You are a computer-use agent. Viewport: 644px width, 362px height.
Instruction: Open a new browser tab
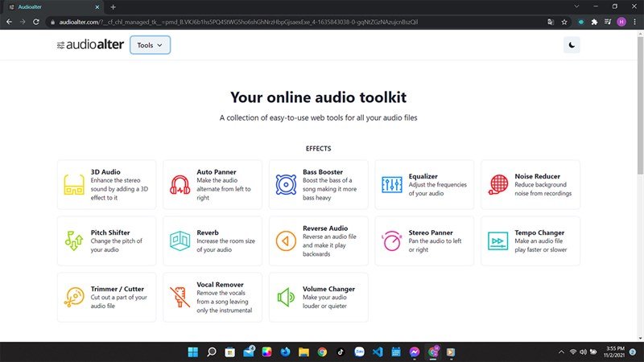[x=113, y=6]
